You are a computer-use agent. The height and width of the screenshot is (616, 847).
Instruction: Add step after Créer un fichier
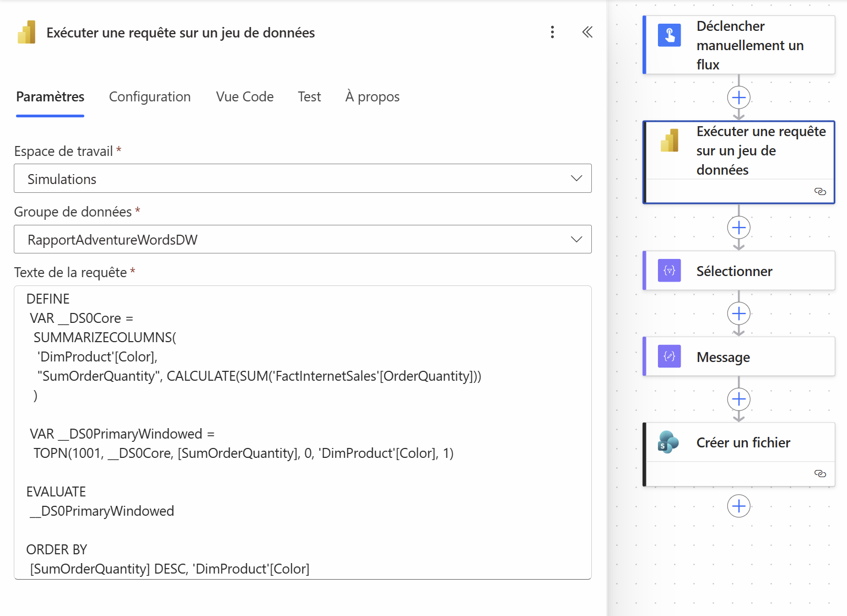click(x=739, y=506)
